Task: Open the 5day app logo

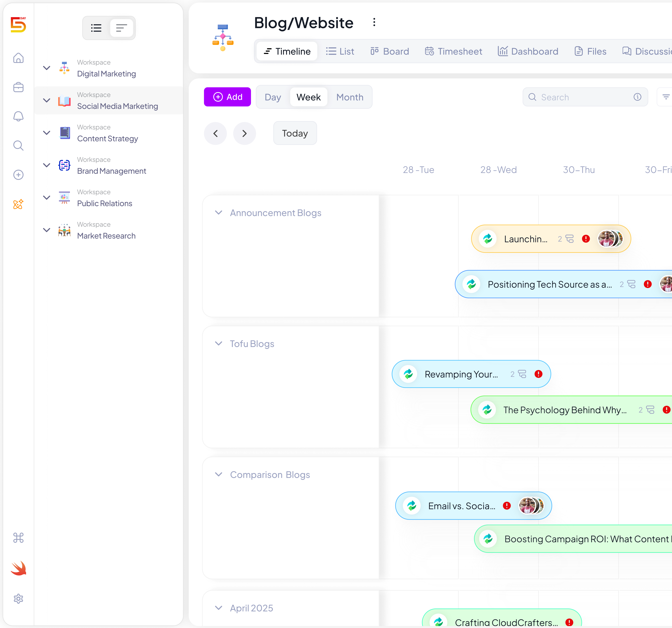Action: 18,25
